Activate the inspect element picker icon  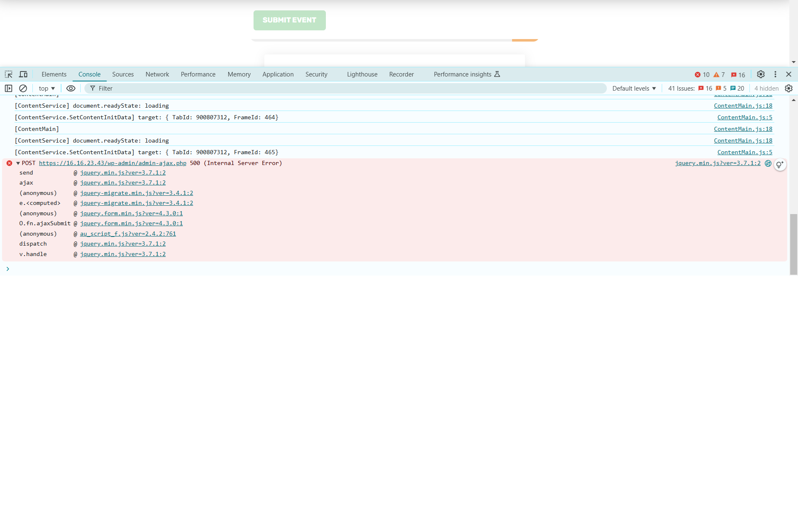pyautogui.click(x=9, y=74)
